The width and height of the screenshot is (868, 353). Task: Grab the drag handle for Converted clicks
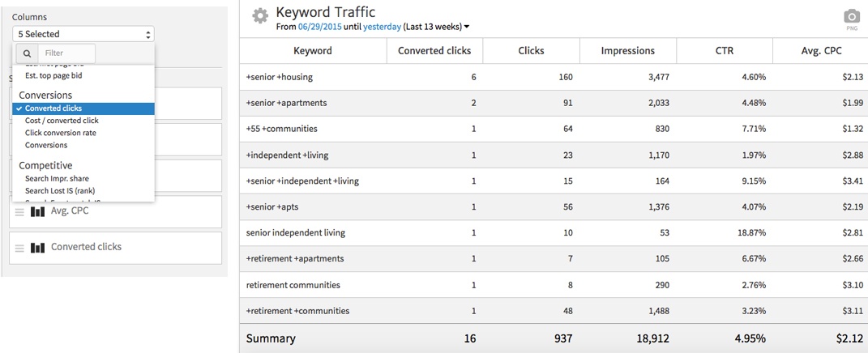click(x=19, y=248)
